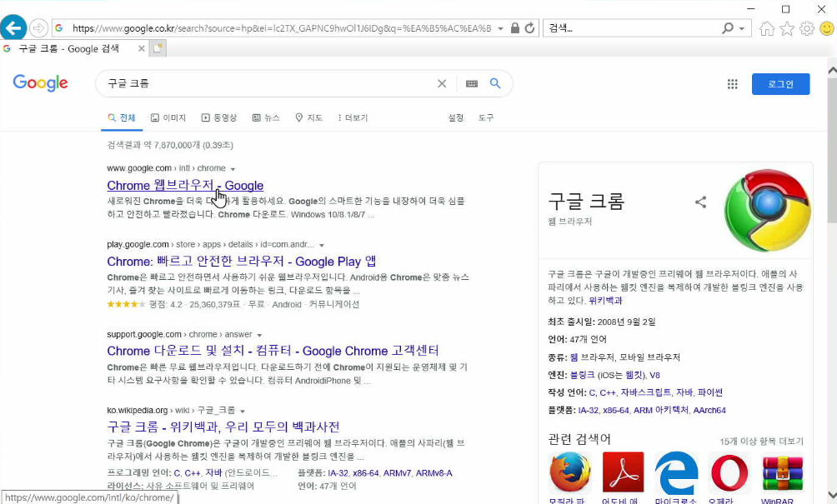Expand options for support.google.com result

pyautogui.click(x=259, y=336)
